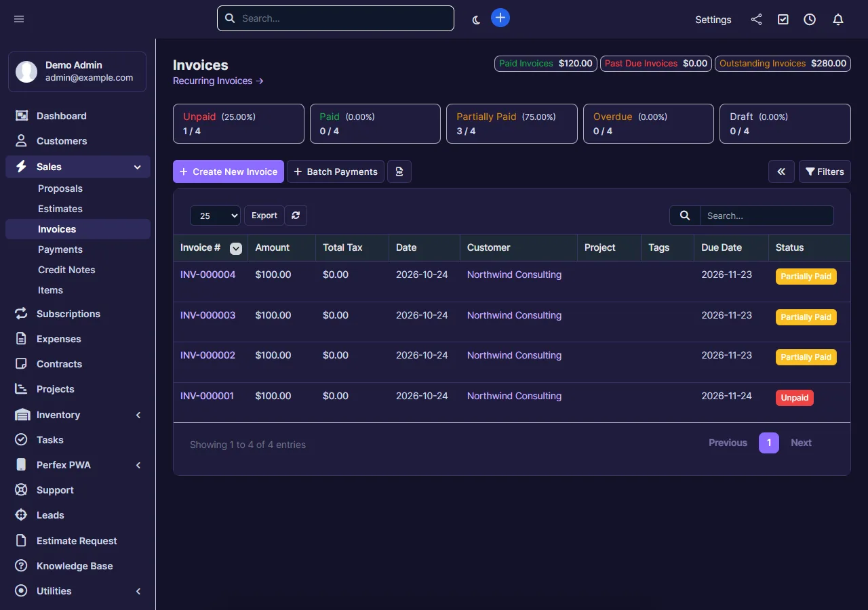Image resolution: width=868 pixels, height=610 pixels.
Task: Switch theme with the moon icon
Action: click(x=476, y=20)
